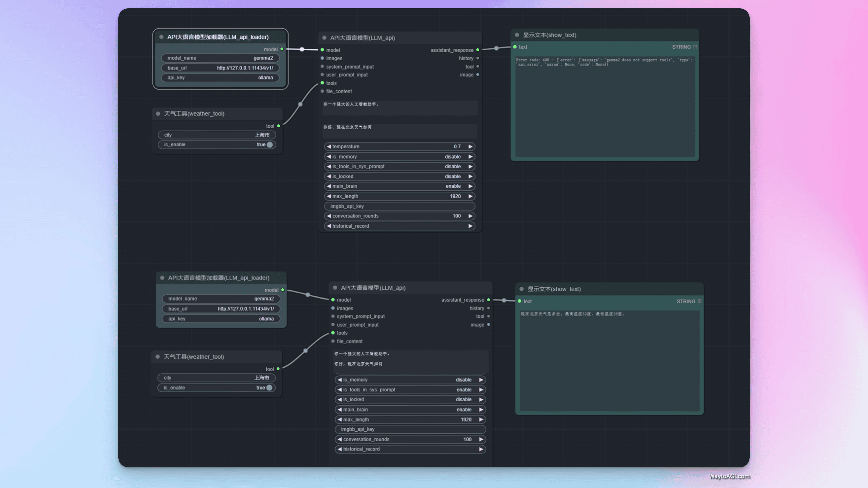
Task: Click the left arrow of temperature widget
Action: pyautogui.click(x=329, y=146)
